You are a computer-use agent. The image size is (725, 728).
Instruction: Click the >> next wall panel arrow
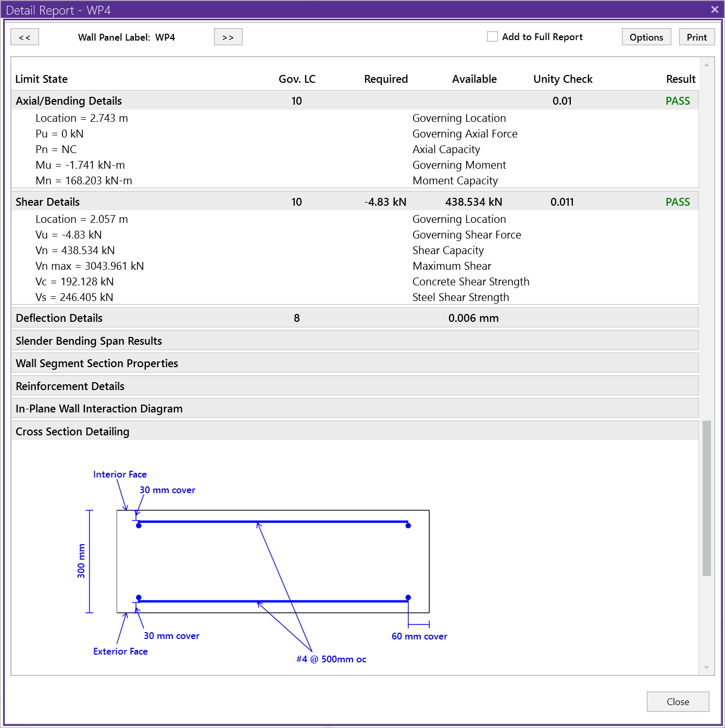228,36
